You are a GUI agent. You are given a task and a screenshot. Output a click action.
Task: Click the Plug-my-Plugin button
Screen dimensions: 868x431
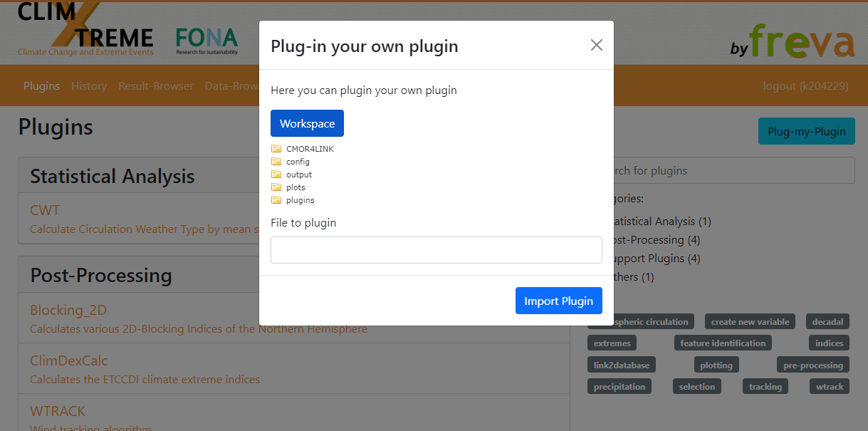(806, 131)
